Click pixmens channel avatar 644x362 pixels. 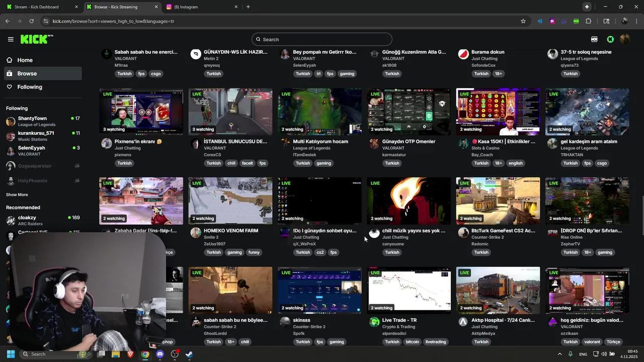(x=106, y=143)
